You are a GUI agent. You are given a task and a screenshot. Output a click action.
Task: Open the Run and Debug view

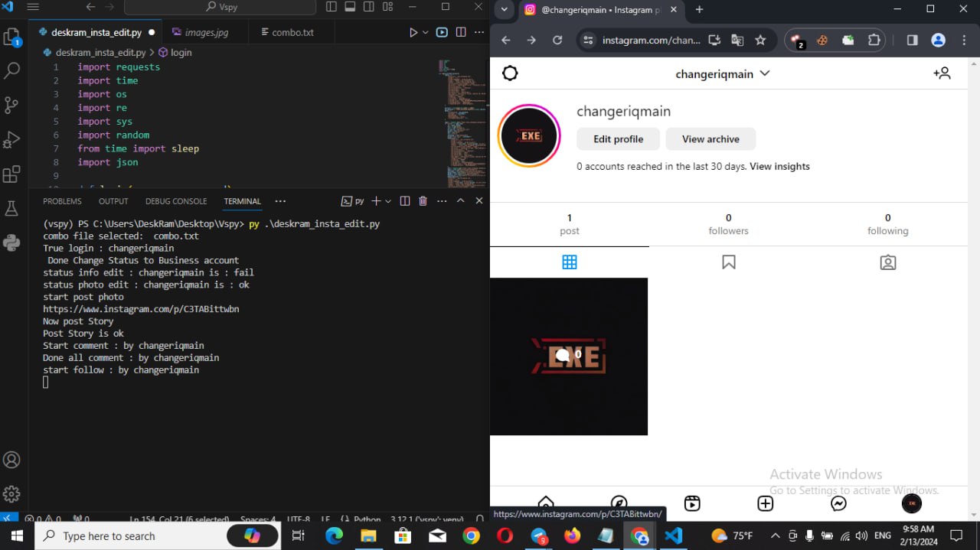(11, 139)
